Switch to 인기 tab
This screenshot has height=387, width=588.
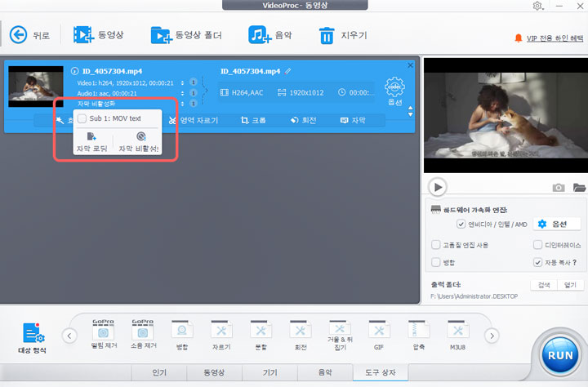coord(159,372)
